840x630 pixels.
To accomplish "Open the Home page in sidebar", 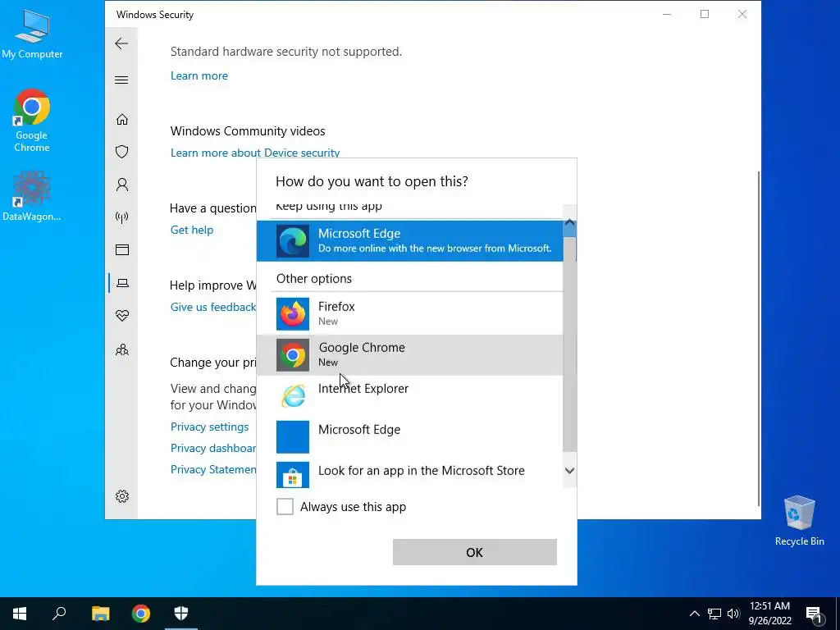I will pyautogui.click(x=122, y=119).
